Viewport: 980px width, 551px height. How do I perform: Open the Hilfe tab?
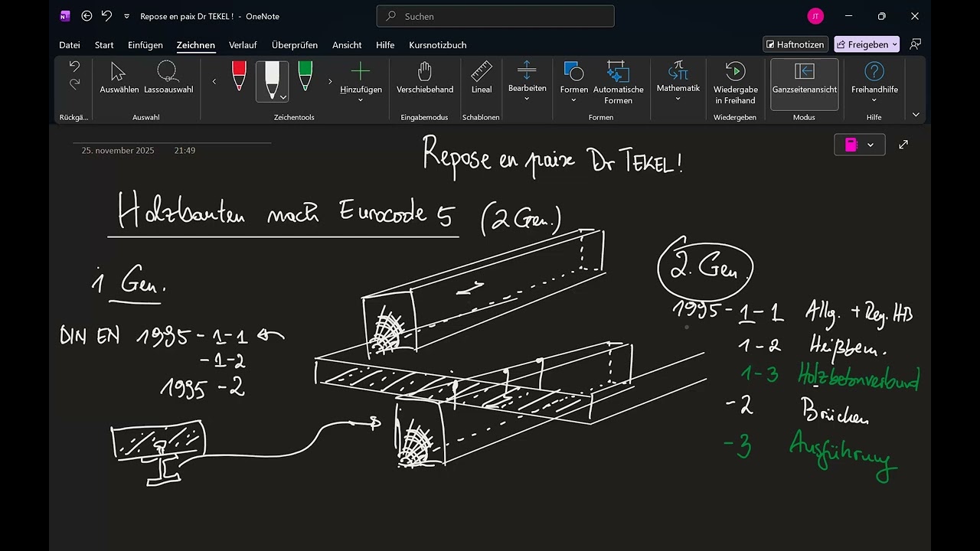click(x=385, y=45)
